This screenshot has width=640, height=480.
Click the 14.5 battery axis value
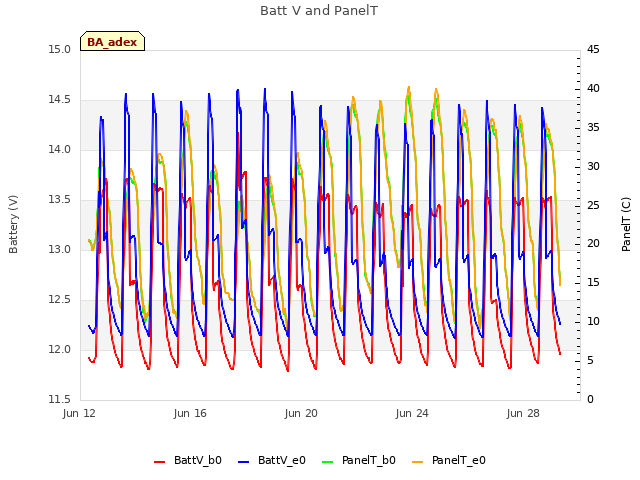click(60, 100)
